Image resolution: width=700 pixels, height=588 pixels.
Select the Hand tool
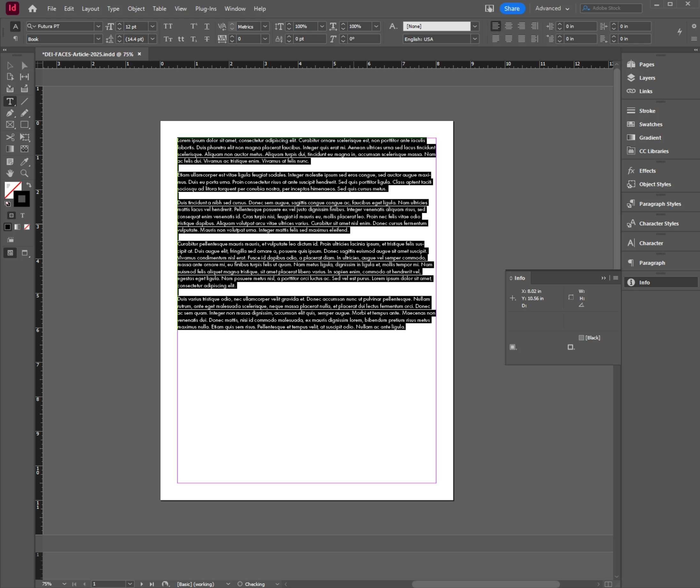click(x=10, y=173)
